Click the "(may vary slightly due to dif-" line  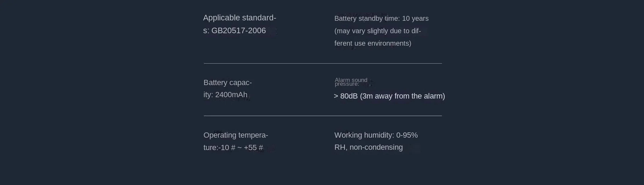point(378,31)
